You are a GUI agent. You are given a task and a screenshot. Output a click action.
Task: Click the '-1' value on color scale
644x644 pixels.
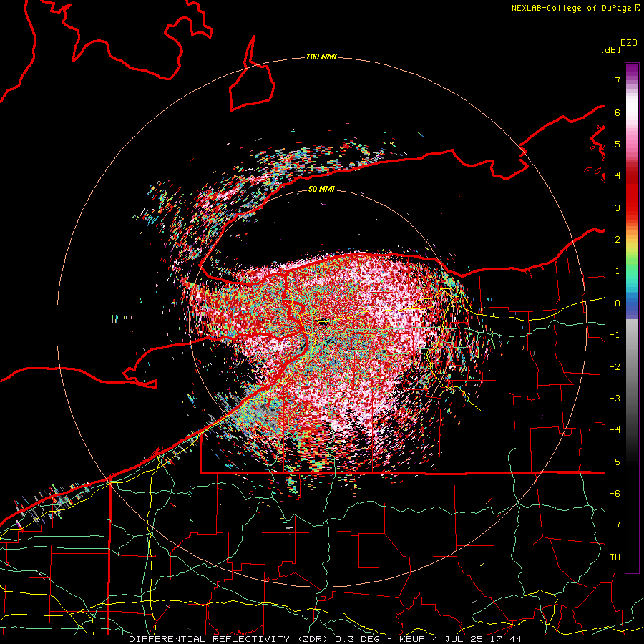[615, 335]
